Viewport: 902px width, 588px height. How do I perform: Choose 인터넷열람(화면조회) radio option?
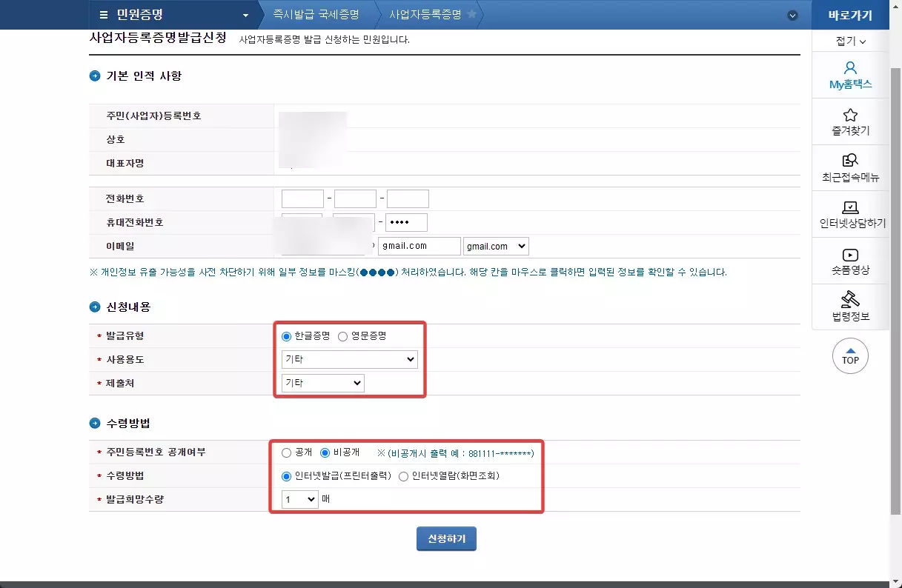point(403,476)
